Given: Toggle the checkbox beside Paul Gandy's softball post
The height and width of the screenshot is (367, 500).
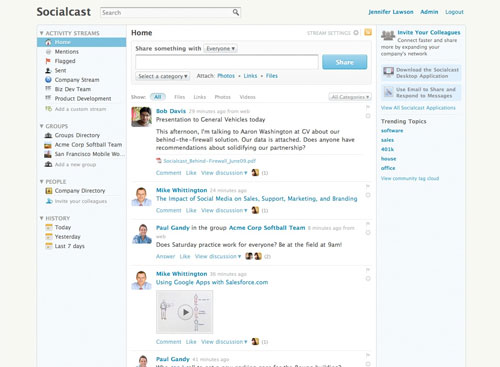Looking at the screenshot, I should click(x=368, y=233).
